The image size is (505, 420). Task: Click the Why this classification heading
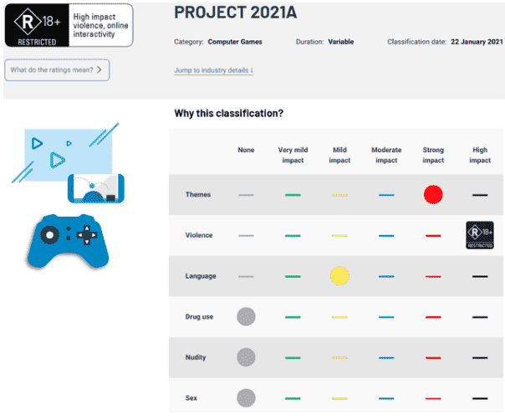228,114
